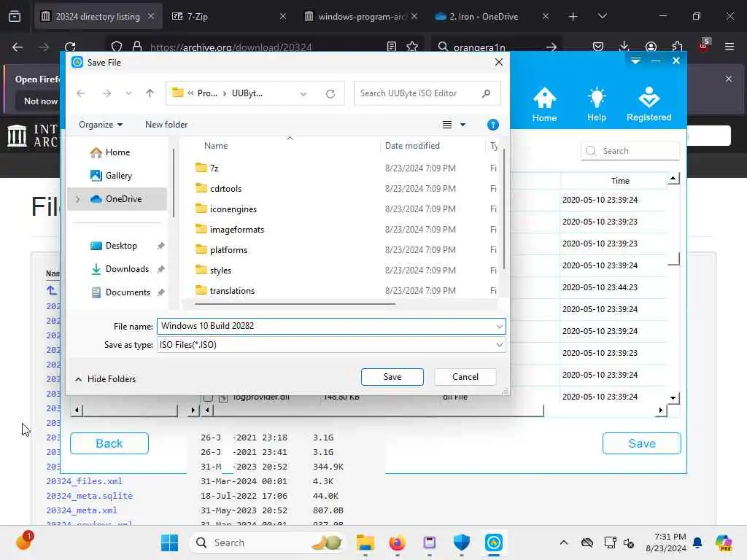Cancel the Save File dialog
The height and width of the screenshot is (560, 747).
pyautogui.click(x=465, y=377)
